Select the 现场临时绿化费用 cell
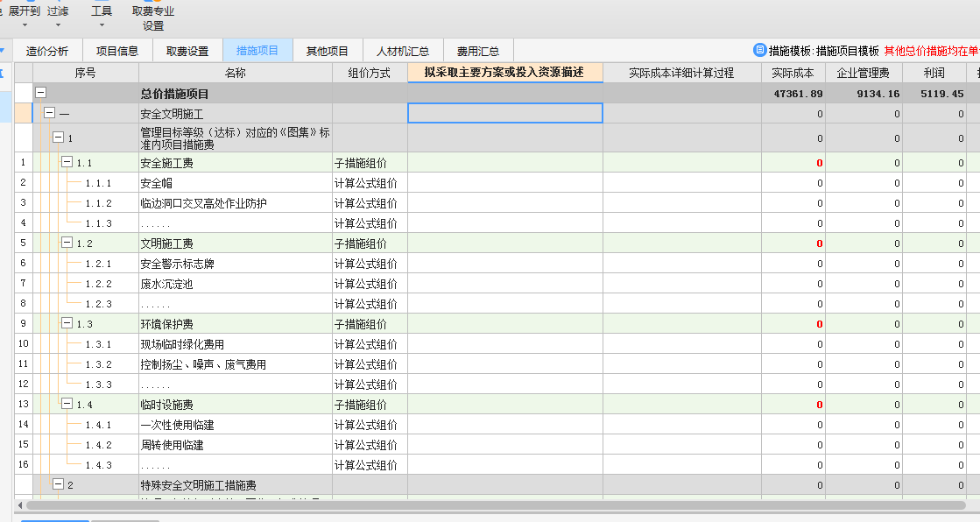This screenshot has width=980, height=522. pyautogui.click(x=236, y=344)
